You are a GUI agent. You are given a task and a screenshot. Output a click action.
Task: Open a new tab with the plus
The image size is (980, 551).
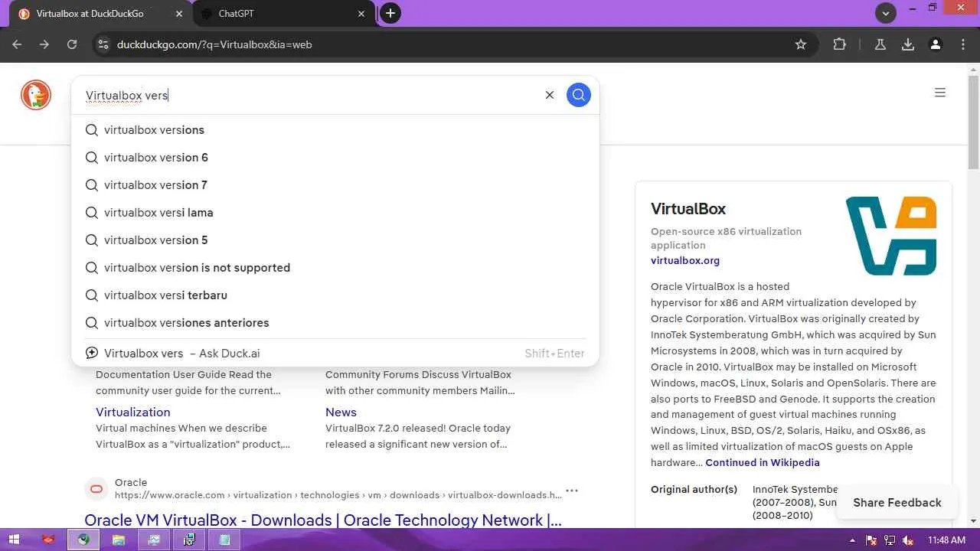(390, 13)
